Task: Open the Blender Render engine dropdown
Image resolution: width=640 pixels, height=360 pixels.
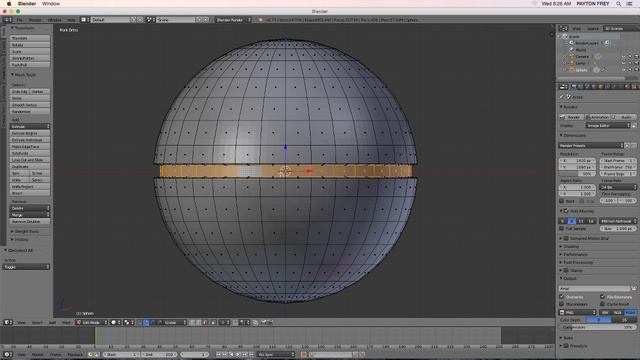Action: coord(233,20)
